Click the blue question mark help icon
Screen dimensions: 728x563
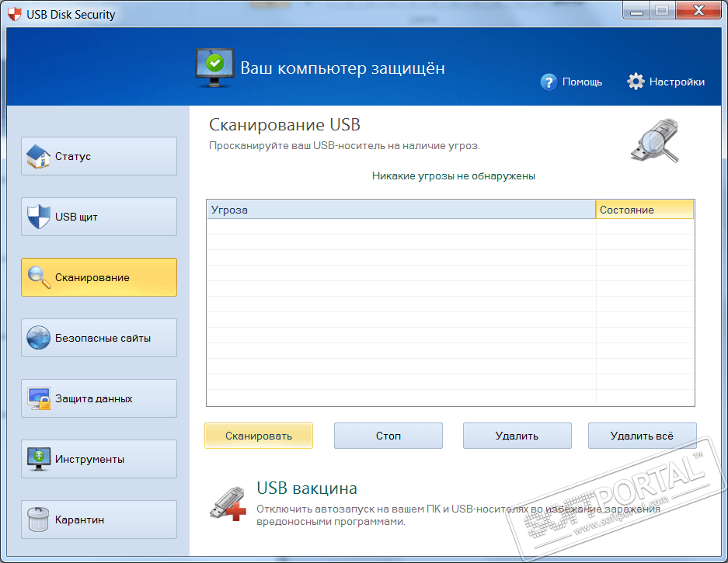coord(549,82)
